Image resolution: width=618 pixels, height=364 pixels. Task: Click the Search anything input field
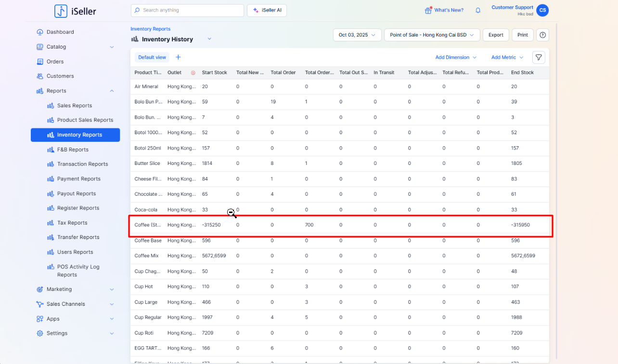pos(187,10)
